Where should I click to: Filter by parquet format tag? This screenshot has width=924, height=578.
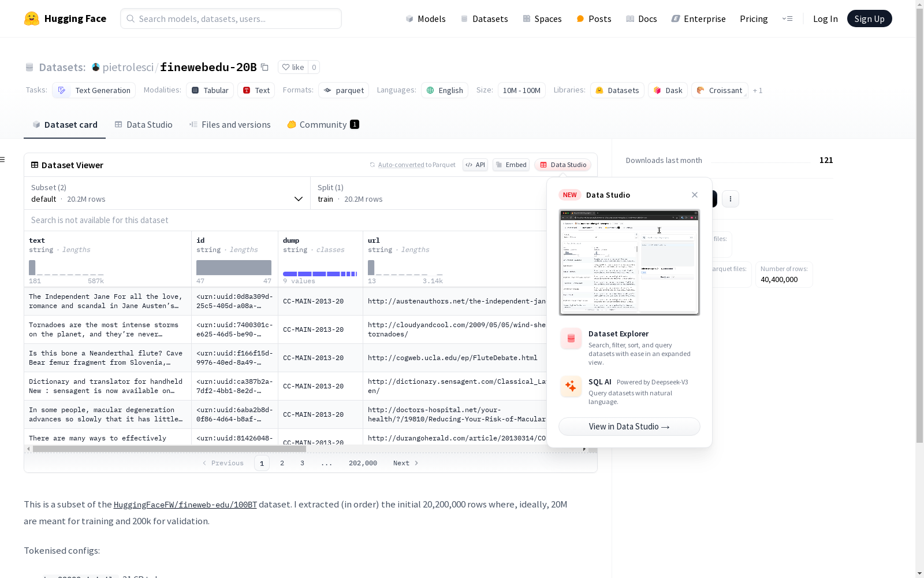coord(344,90)
